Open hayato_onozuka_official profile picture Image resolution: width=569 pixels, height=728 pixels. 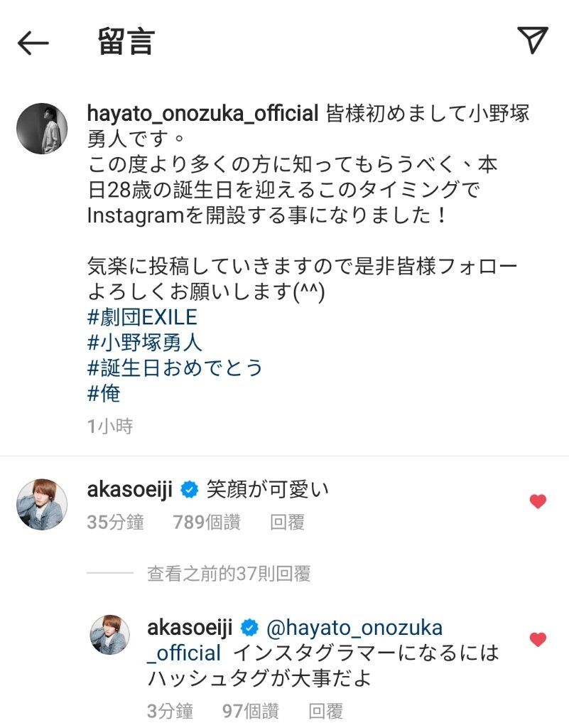[x=42, y=128]
